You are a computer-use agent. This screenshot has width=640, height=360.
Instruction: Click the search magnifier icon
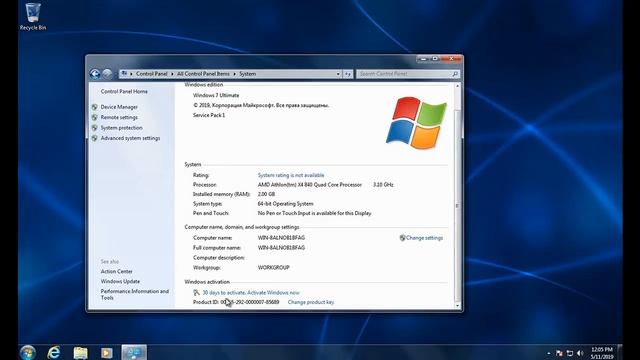[x=455, y=74]
